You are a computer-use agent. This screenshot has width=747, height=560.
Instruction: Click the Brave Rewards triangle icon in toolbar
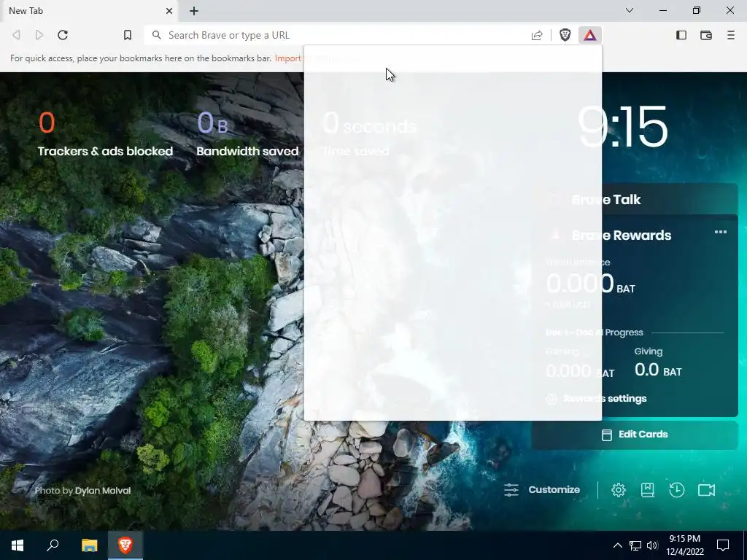589,35
